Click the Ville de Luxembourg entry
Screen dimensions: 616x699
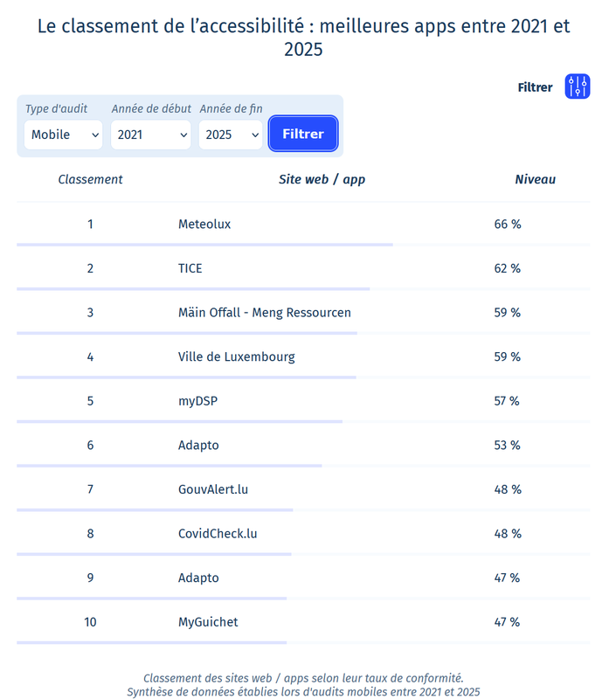[x=236, y=356]
